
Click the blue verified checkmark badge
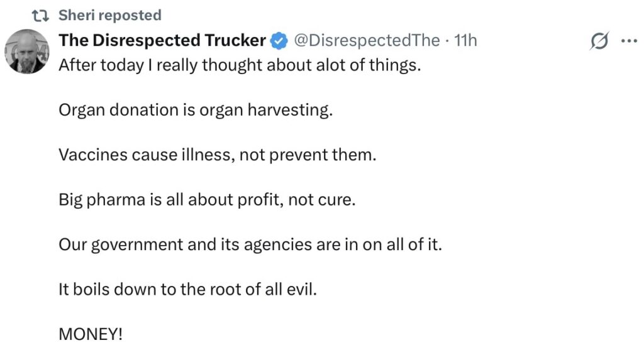coord(279,41)
